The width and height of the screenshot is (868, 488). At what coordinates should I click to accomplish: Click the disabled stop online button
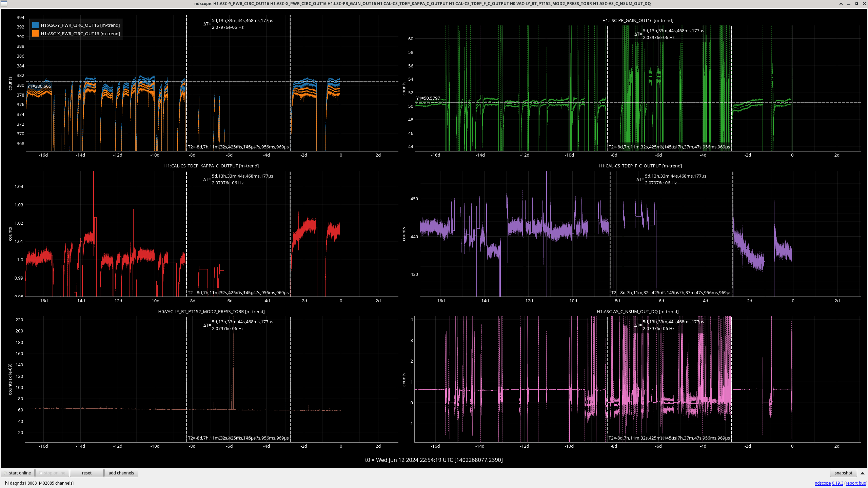[52, 473]
